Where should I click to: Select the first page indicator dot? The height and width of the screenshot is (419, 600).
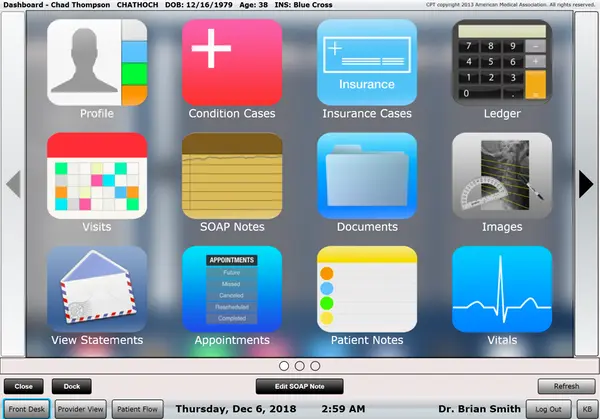[x=283, y=367]
